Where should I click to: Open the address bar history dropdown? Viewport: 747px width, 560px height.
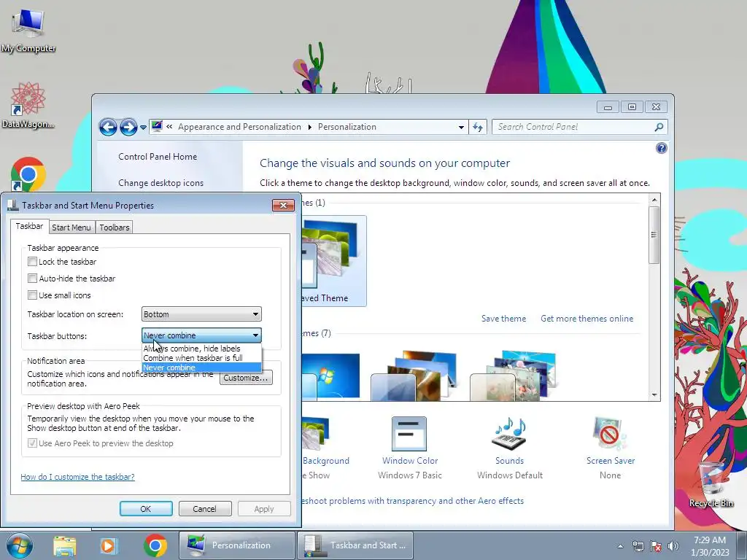[461, 127]
